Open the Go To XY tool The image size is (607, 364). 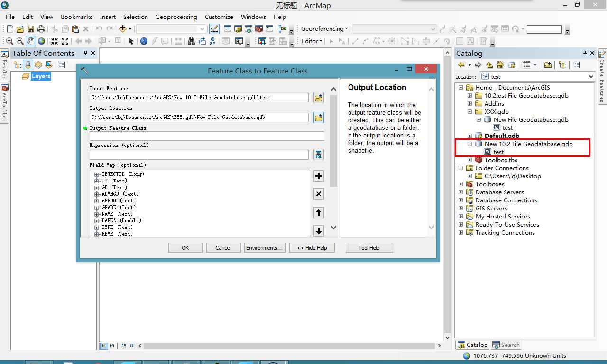(x=212, y=41)
